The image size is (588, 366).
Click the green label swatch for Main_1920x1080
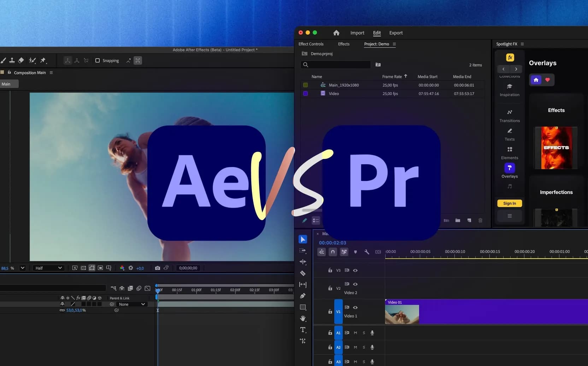click(305, 85)
